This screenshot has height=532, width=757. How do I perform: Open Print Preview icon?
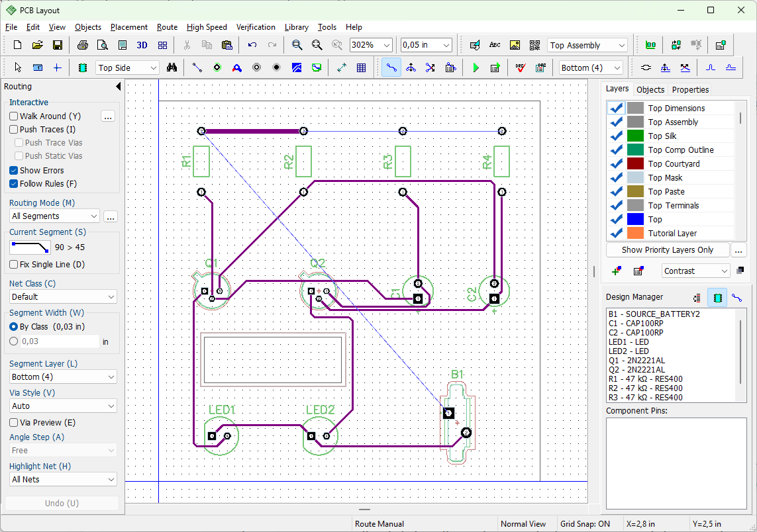(103, 45)
